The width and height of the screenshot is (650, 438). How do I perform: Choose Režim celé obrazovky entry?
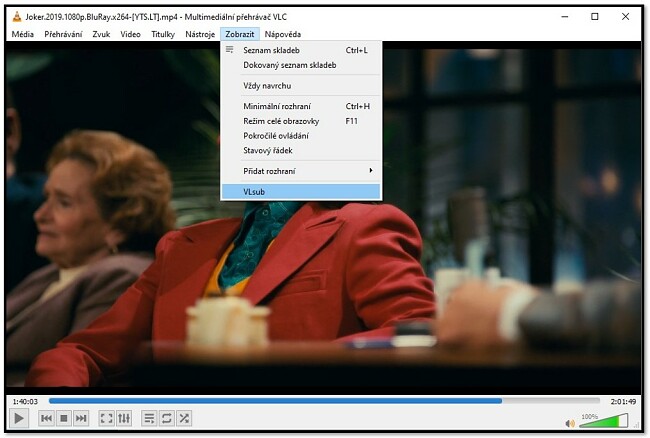301,121
